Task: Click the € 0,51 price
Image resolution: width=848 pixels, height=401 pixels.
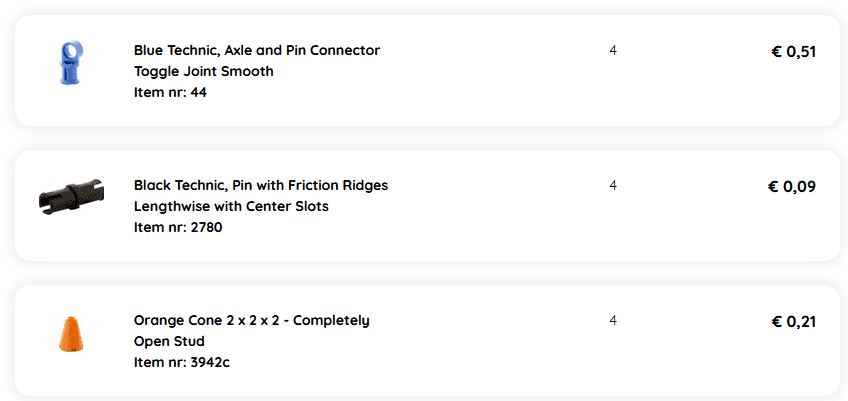Action: point(794,52)
